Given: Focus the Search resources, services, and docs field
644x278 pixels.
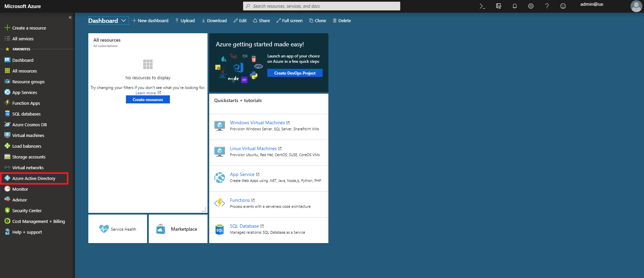Looking at the screenshot, I should (322, 6).
